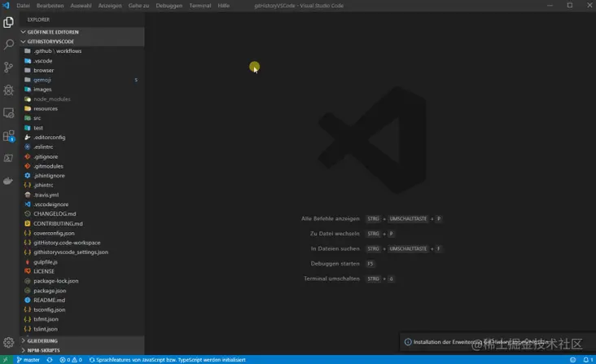Open the Docker view in activity bar

pos(8,181)
